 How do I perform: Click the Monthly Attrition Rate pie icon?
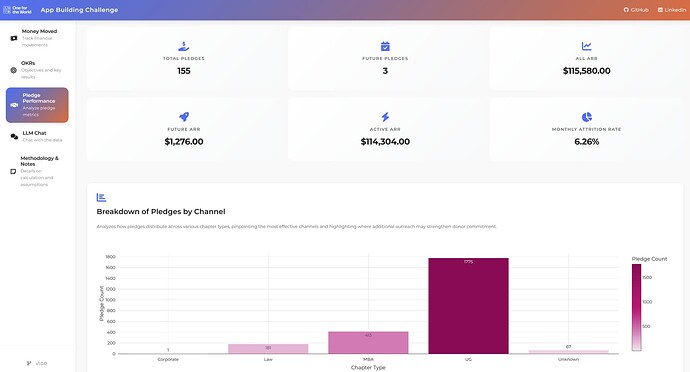point(587,117)
